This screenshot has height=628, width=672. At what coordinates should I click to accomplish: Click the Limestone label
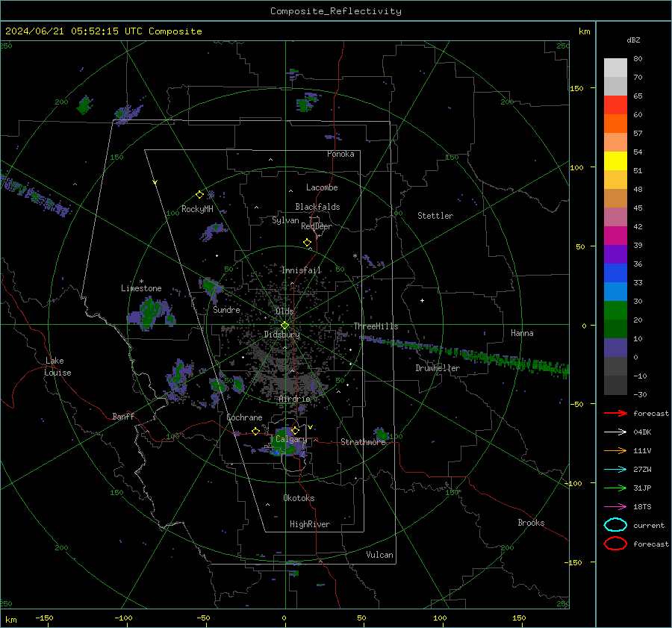141,288
